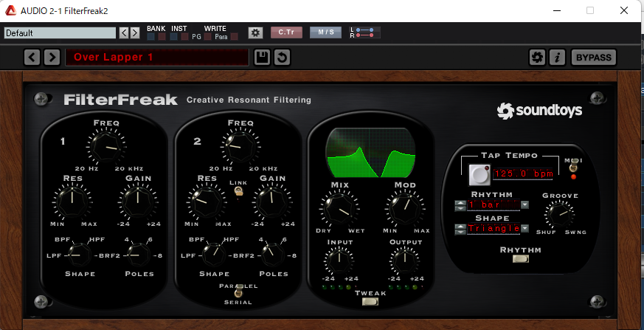Click Filter 2 Gain knob
Viewport: 644px width, 330px height.
[x=272, y=201]
